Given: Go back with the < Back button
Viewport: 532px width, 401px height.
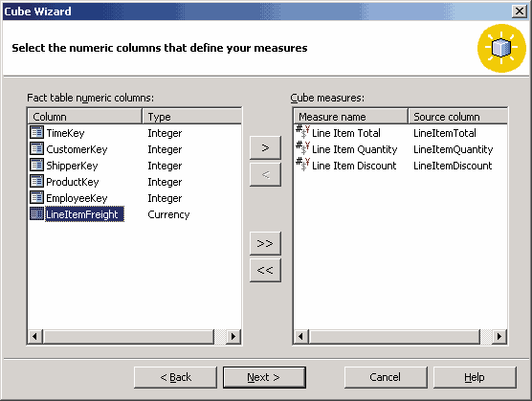Looking at the screenshot, I should click(175, 377).
